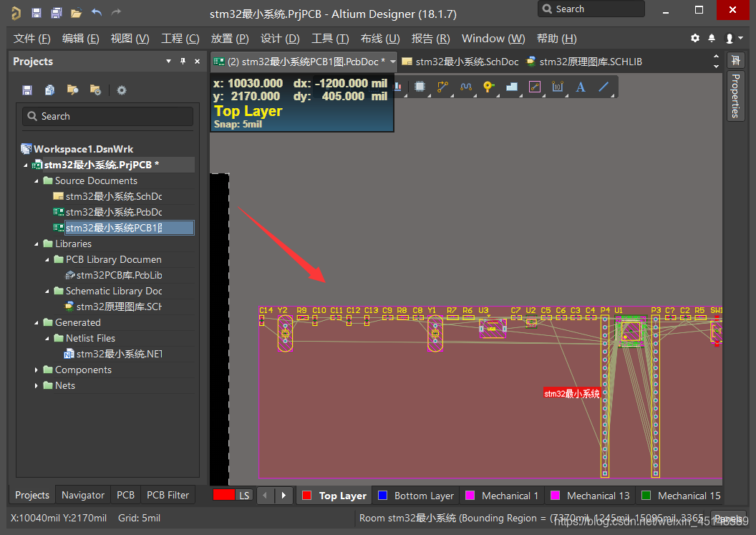756x535 pixels.
Task: Click the Place Via tool icon
Action: (x=488, y=87)
